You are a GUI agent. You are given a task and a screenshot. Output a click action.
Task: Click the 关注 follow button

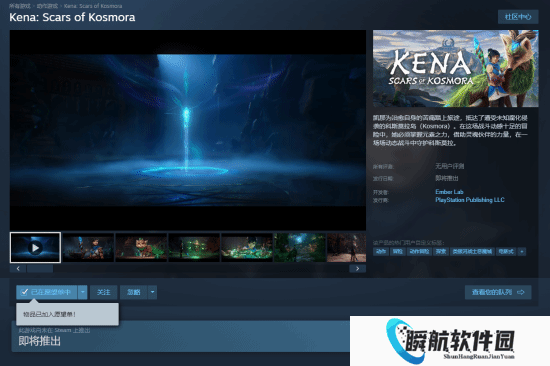tap(103, 292)
